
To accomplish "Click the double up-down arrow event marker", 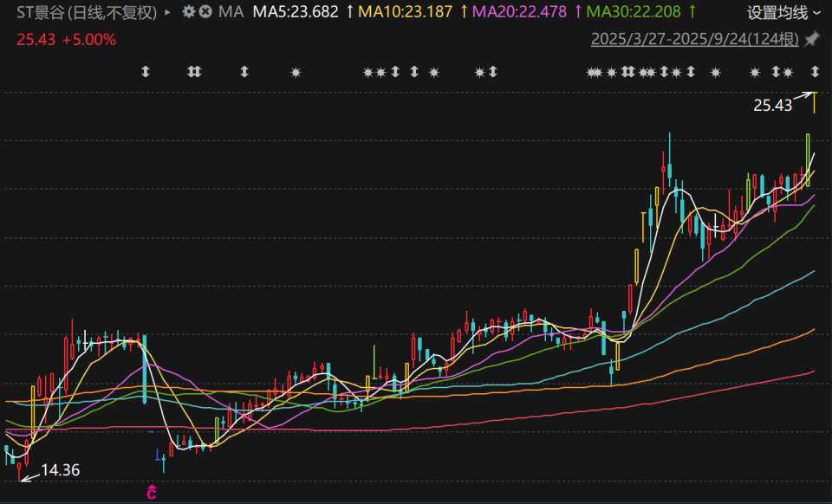I will pos(194,72).
